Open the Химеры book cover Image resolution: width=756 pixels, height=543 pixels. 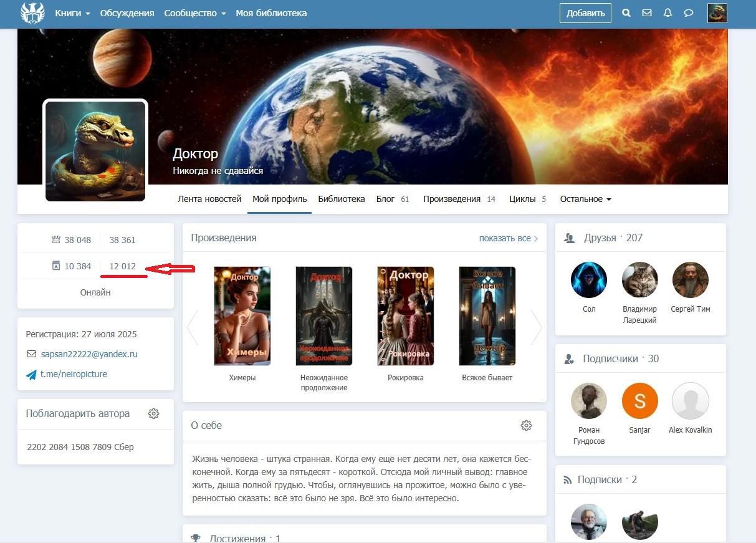(x=242, y=316)
